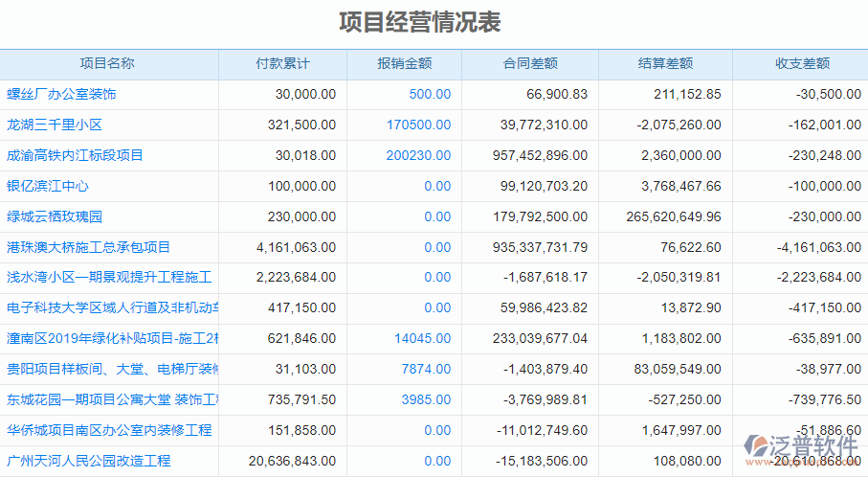Click the 付款累计 column header
Image resolution: width=868 pixels, height=477 pixels.
[x=282, y=64]
